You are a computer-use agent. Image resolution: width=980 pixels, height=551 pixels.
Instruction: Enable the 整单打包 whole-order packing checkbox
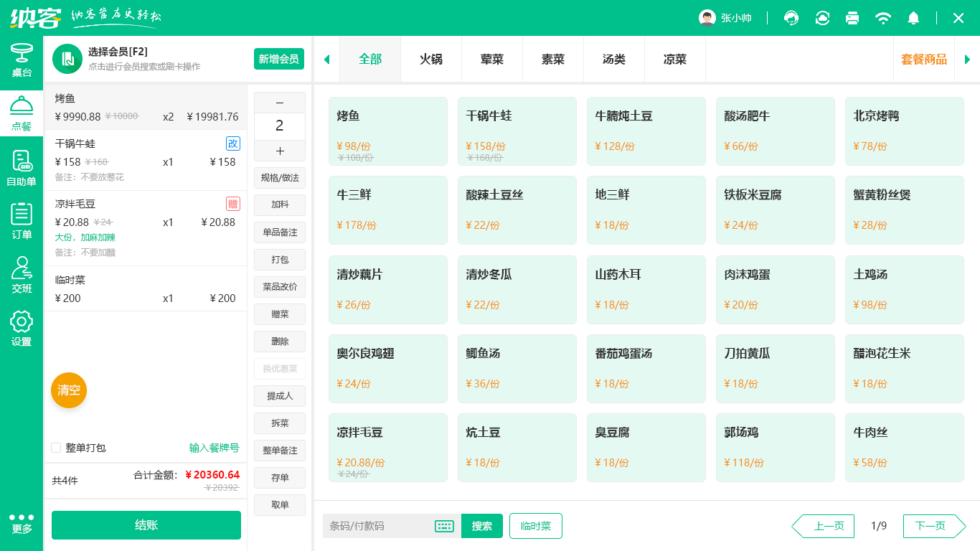55,448
